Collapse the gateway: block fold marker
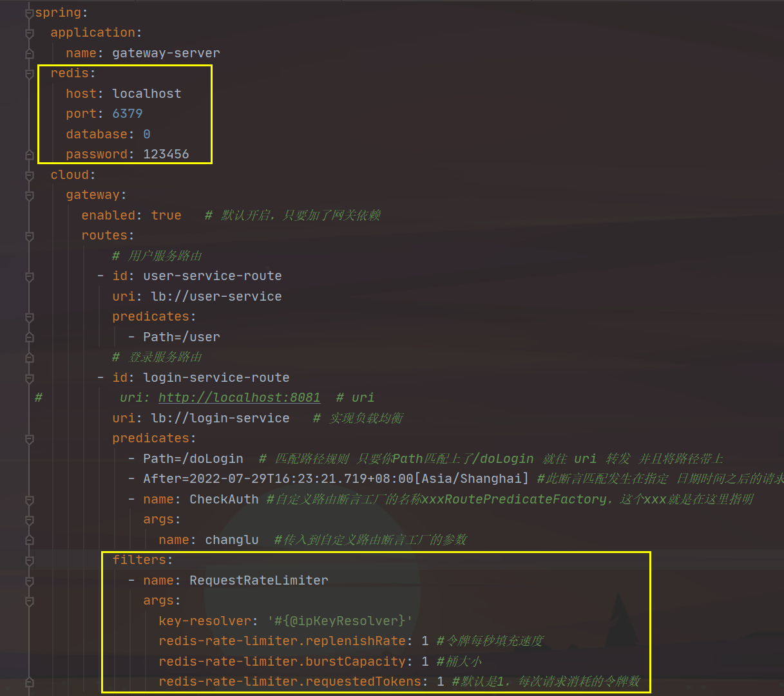Viewport: 784px width, 696px height. coord(29,195)
